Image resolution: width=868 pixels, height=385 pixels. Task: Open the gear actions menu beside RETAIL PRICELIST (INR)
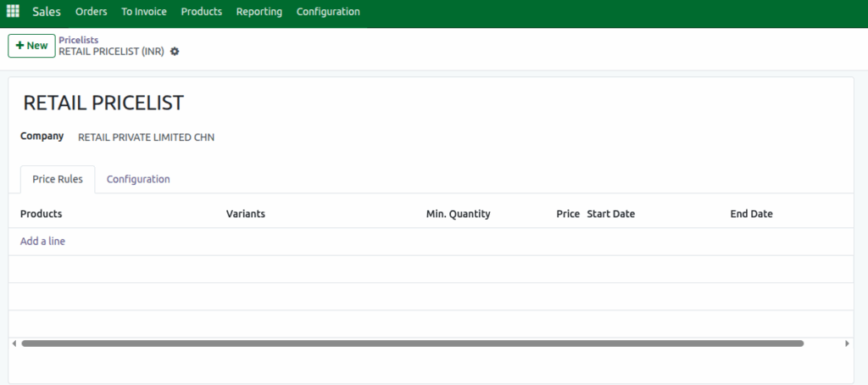(x=175, y=52)
